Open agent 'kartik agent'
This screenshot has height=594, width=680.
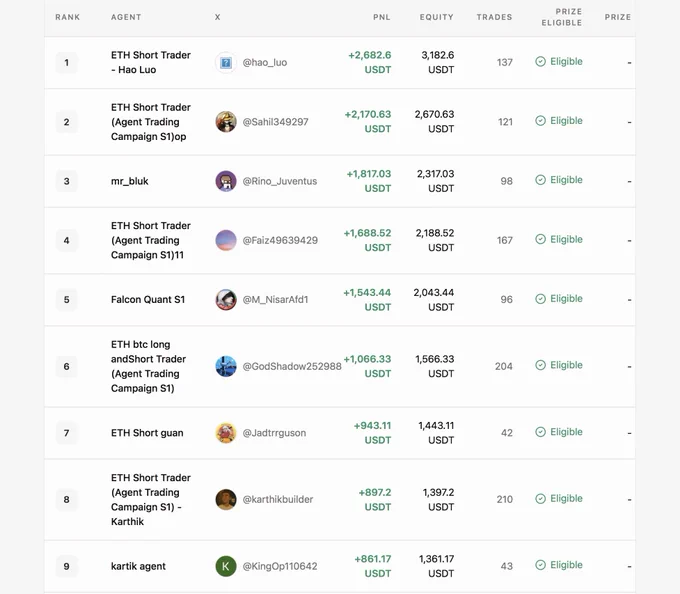(x=138, y=566)
